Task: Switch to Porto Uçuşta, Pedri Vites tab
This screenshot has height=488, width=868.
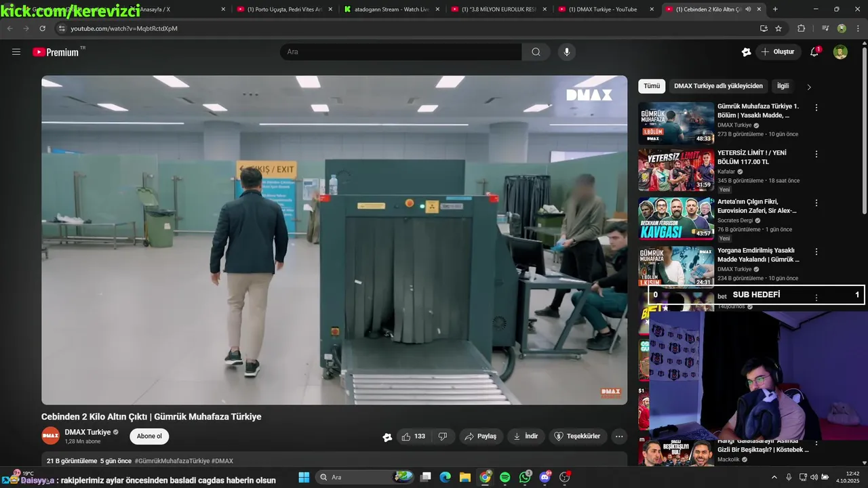Action: [x=283, y=9]
